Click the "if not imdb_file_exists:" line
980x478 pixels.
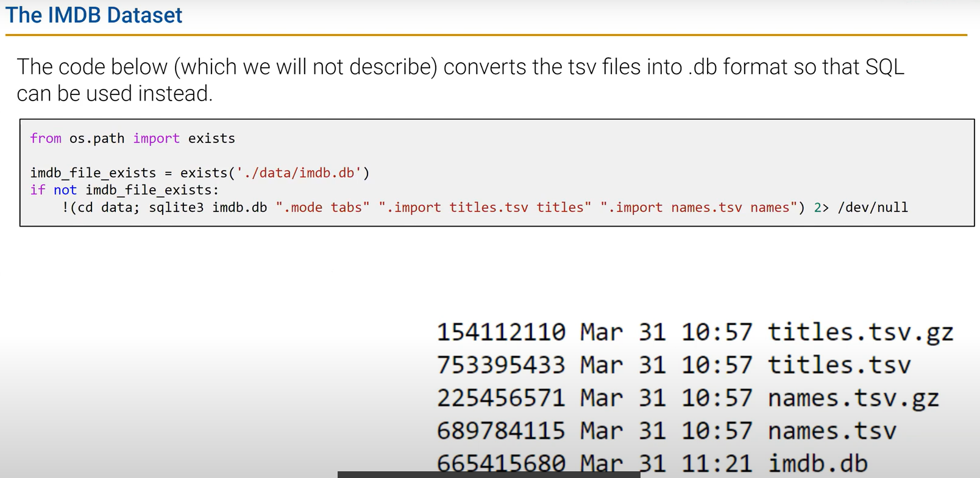[124, 190]
